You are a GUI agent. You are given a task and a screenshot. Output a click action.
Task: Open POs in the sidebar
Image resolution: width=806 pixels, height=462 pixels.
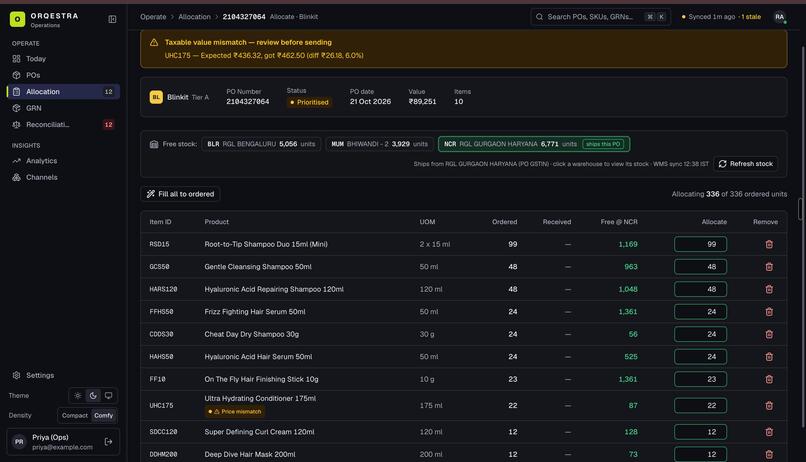point(63,75)
